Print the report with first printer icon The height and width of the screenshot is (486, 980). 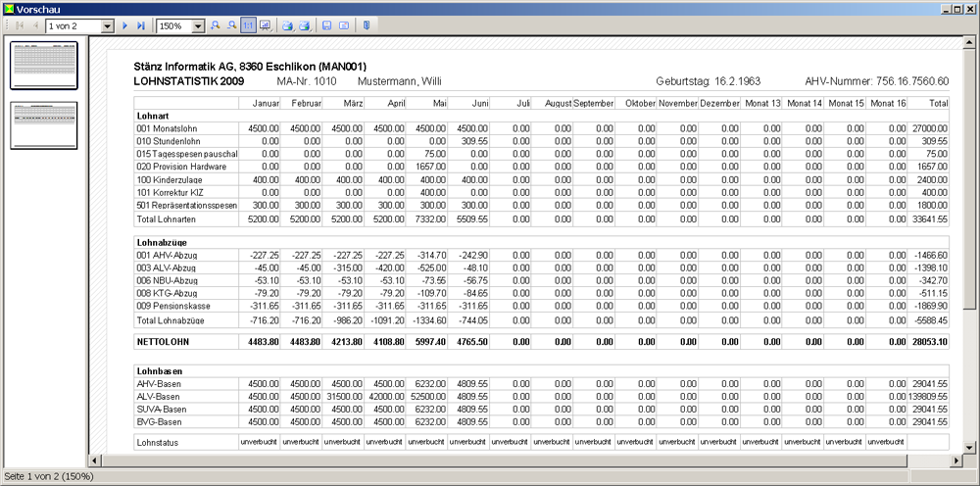click(x=288, y=25)
